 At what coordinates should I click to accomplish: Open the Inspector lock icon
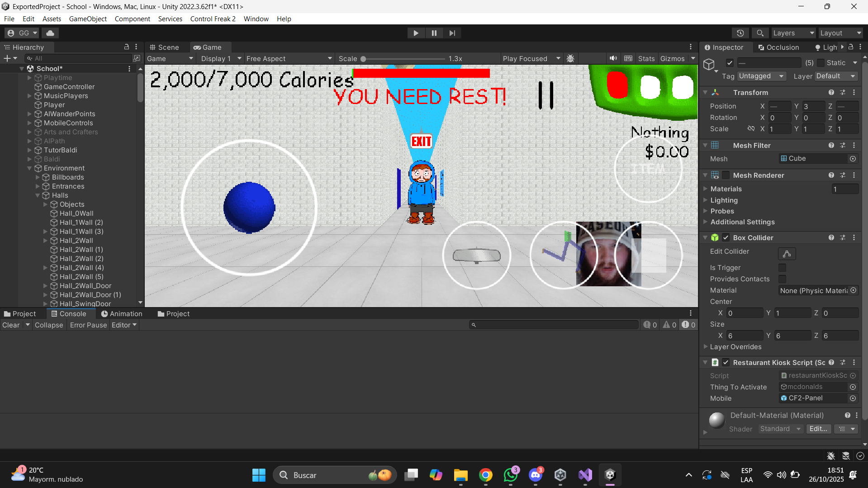click(851, 47)
